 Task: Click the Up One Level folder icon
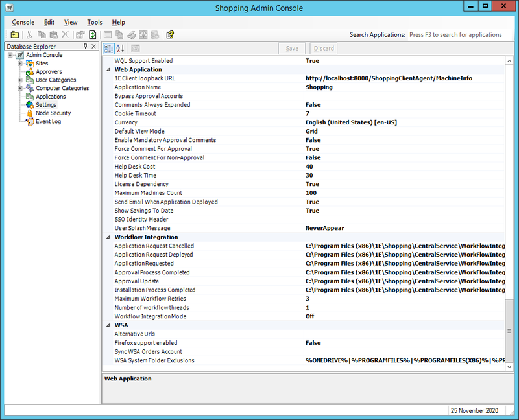[14, 35]
